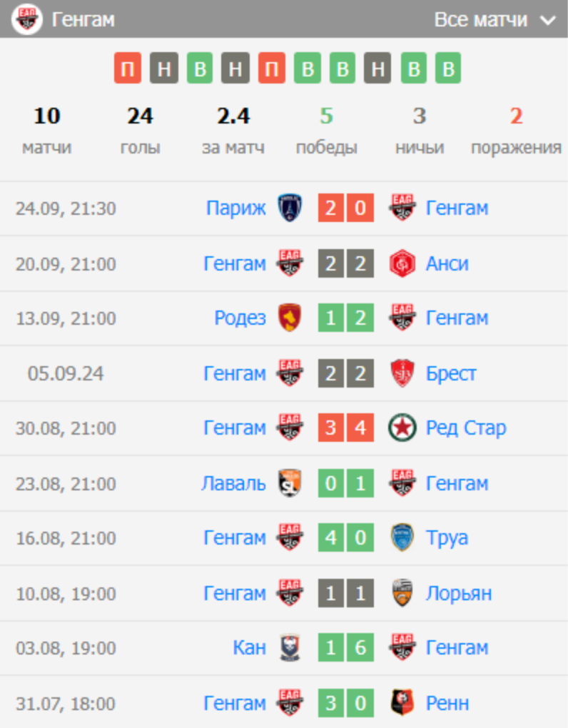This screenshot has width=568, height=728.
Task: Click the Rodez team crest
Action: (290, 318)
